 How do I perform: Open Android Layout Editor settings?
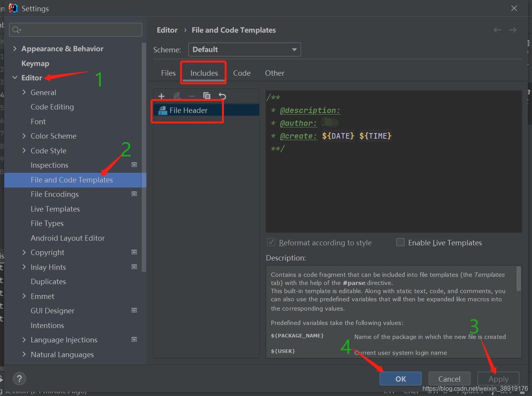68,238
